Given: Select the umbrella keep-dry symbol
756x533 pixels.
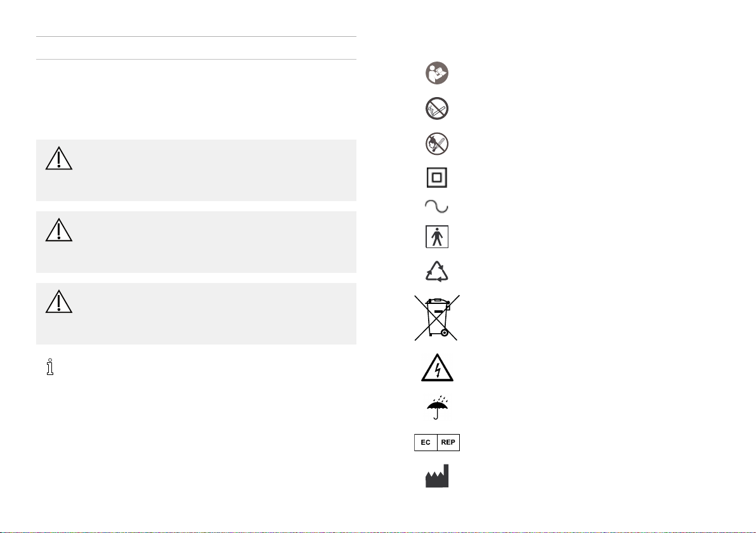Looking at the screenshot, I should coord(437,407).
